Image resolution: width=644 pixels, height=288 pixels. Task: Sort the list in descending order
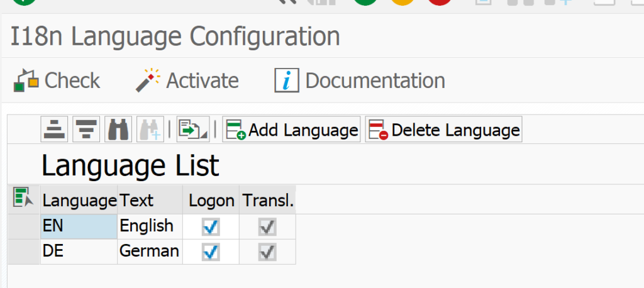point(86,130)
